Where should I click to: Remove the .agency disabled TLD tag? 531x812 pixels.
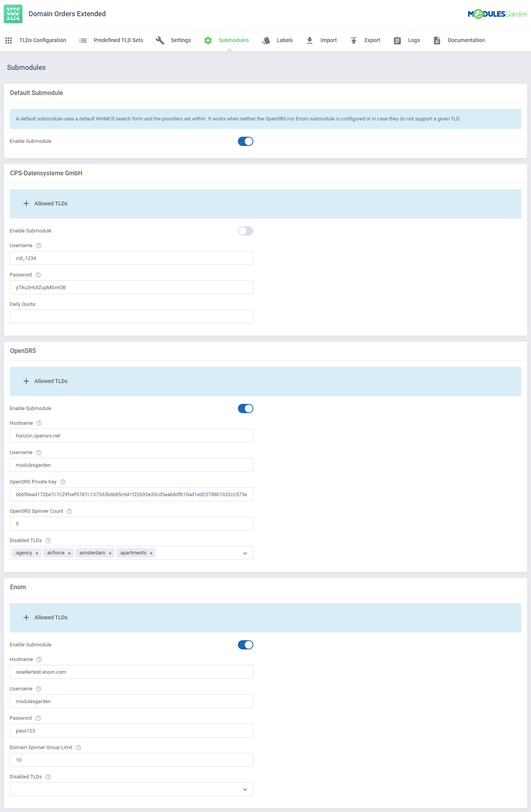click(x=37, y=553)
